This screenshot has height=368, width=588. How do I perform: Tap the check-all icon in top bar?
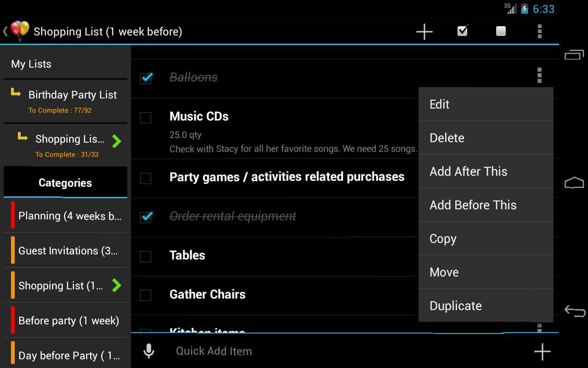(x=463, y=31)
